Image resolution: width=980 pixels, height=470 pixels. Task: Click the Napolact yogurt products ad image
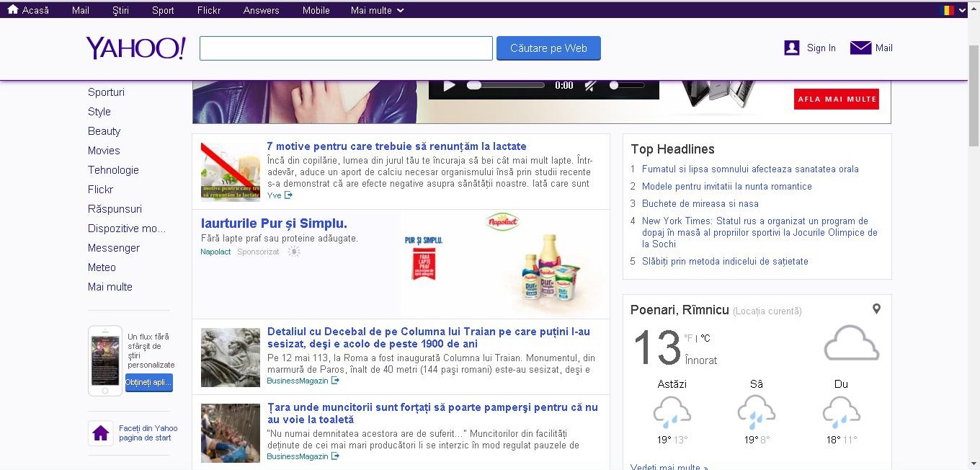(x=504, y=264)
